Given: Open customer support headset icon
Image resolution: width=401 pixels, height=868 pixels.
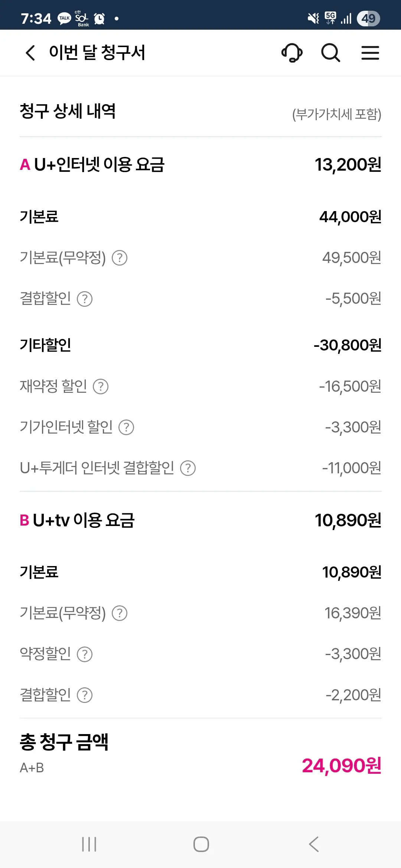Looking at the screenshot, I should point(292,53).
